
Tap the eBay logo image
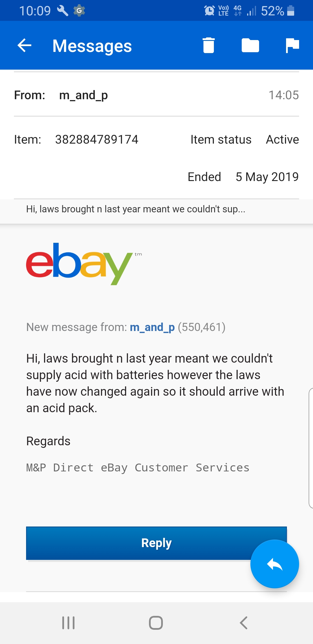pos(80,263)
